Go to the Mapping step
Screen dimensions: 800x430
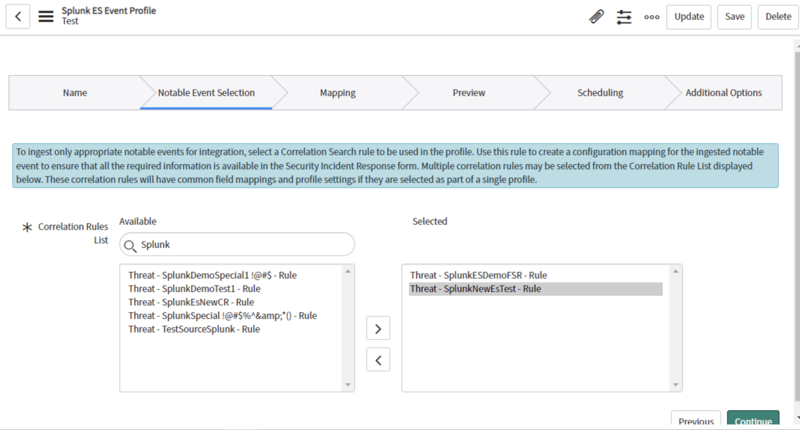click(338, 93)
